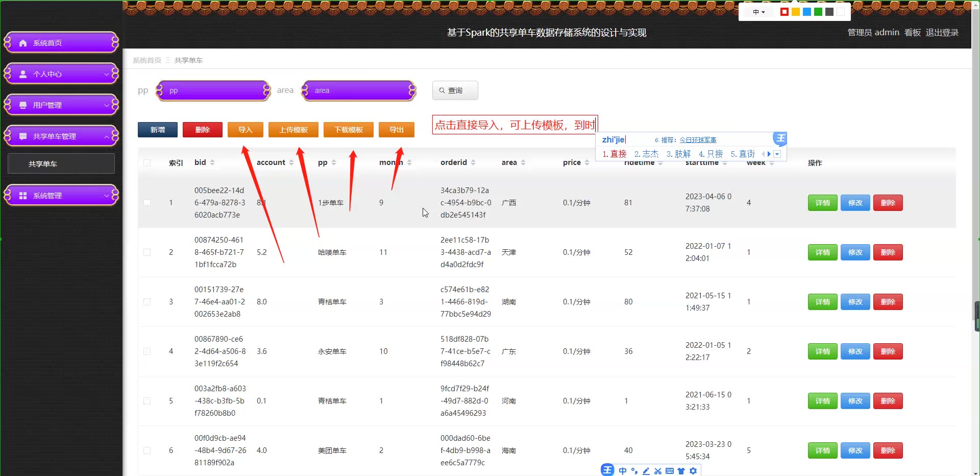This screenshot has width=980, height=476.
Task: Expand the 系统管理 sidebar menu
Action: click(61, 196)
